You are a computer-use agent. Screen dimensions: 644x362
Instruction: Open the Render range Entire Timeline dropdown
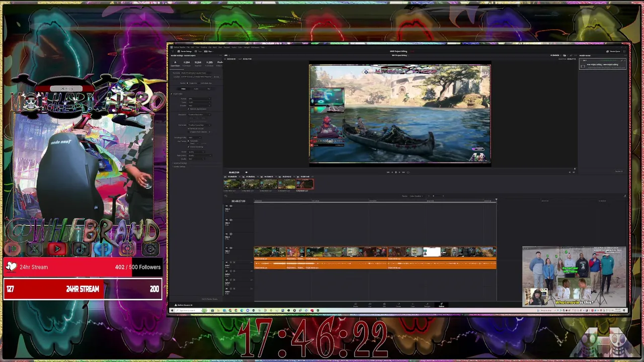[416, 196]
